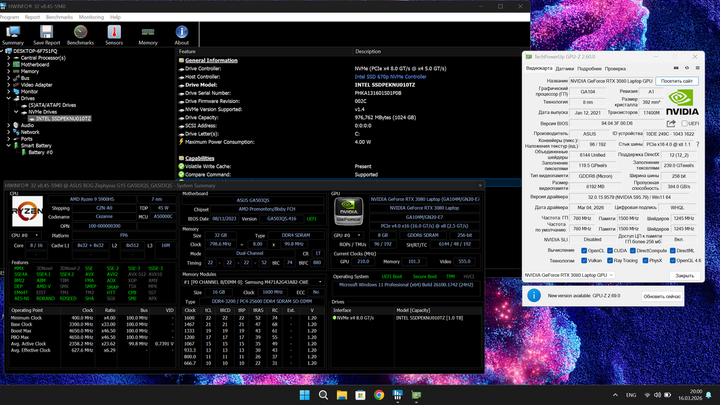The height and width of the screenshot is (405, 720).
Task: Expand the Video Adapter tree node
Action: pyautogui.click(x=9, y=85)
